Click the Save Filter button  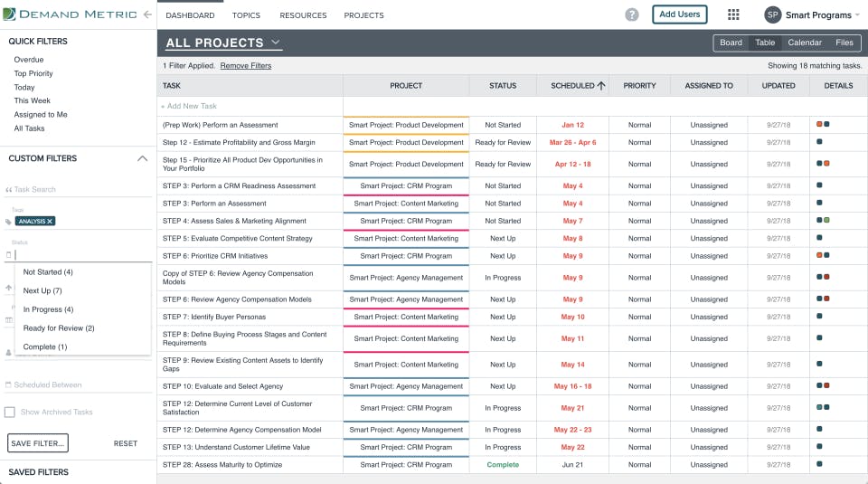pos(38,443)
